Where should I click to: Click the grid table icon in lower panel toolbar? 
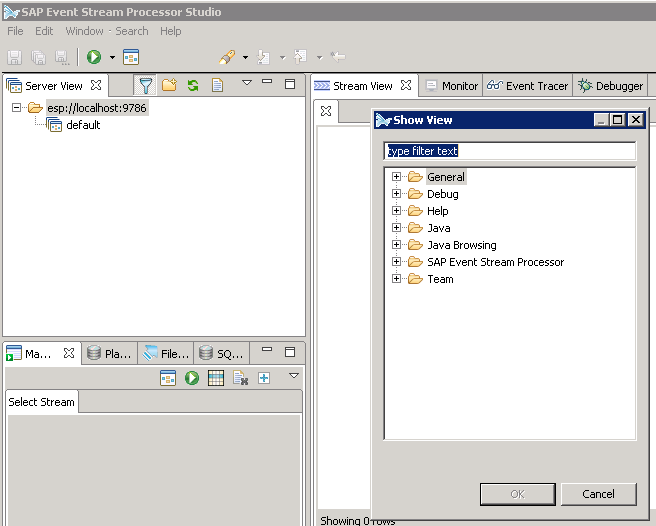(x=215, y=378)
